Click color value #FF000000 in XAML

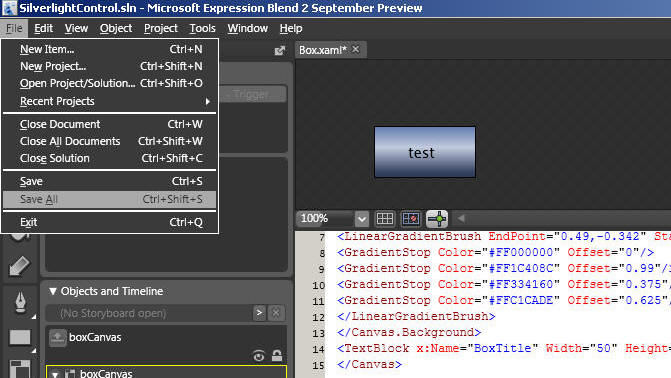point(524,253)
